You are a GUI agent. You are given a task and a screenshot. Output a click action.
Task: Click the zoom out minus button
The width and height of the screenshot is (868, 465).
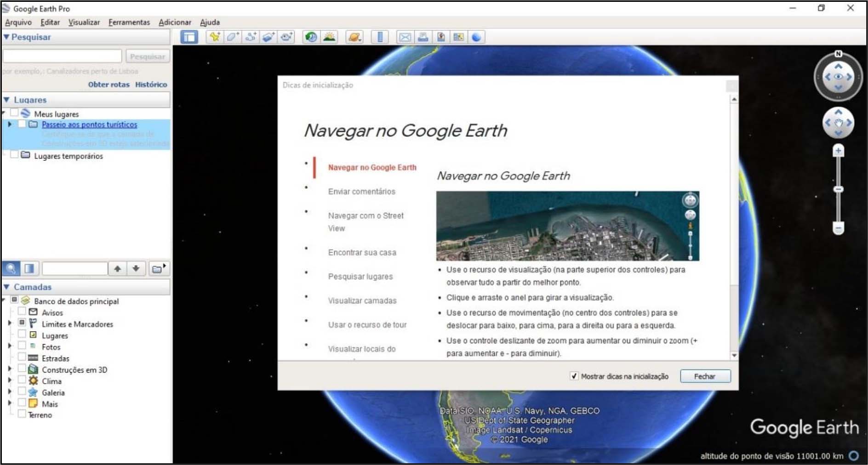click(x=838, y=228)
